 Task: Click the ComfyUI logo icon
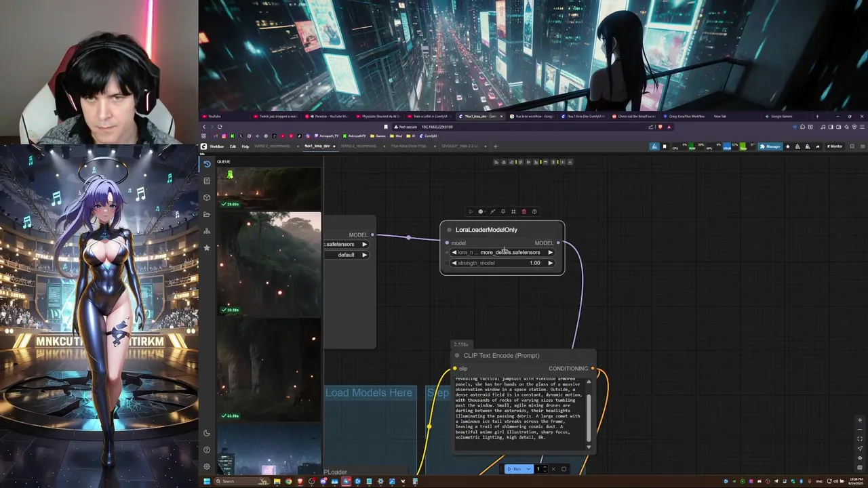203,146
